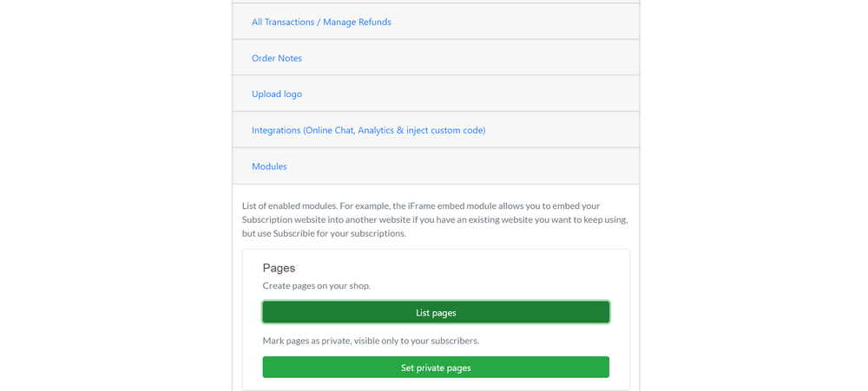Viewport: 868px width, 391px height.
Task: Expand the Upload logo section
Action: click(x=277, y=94)
